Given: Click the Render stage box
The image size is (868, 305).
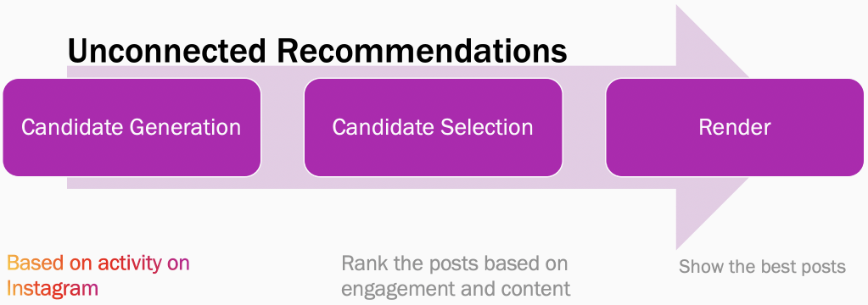Looking at the screenshot, I should [735, 128].
